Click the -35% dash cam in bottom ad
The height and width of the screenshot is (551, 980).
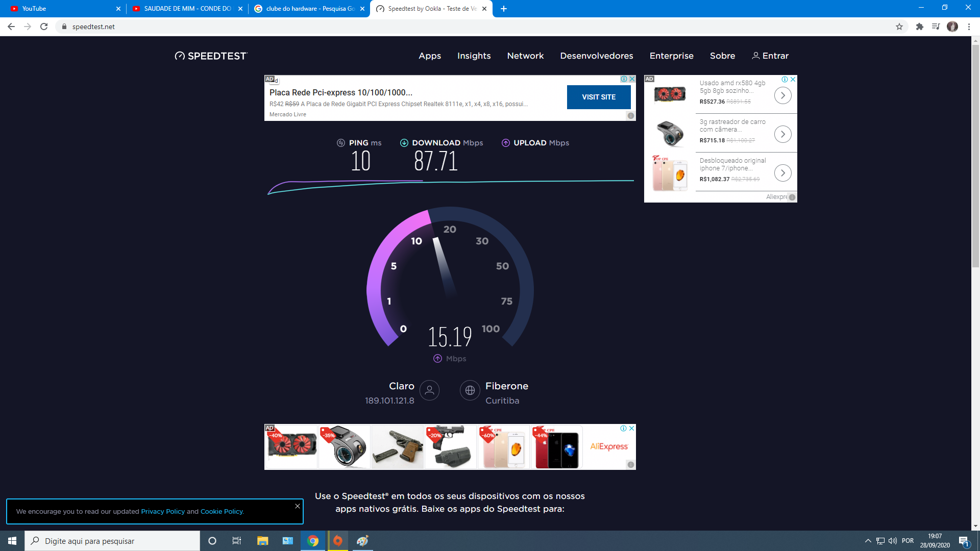pos(345,447)
